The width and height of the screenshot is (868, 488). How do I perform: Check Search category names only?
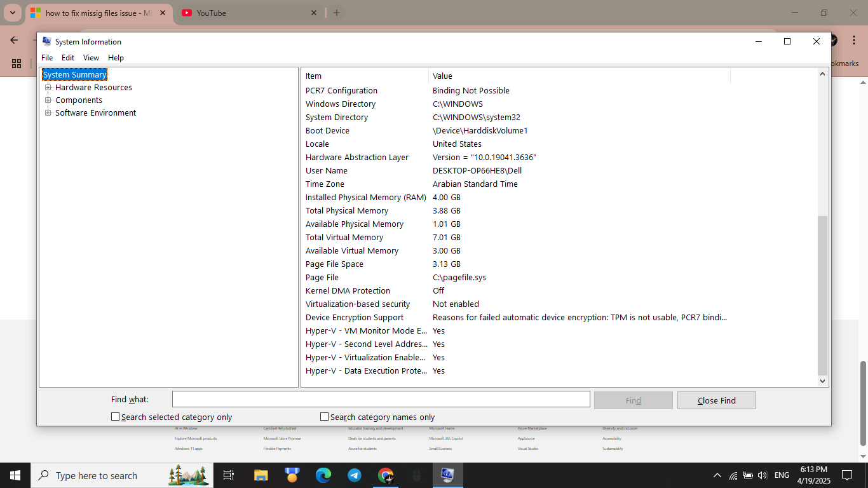[324, 417]
